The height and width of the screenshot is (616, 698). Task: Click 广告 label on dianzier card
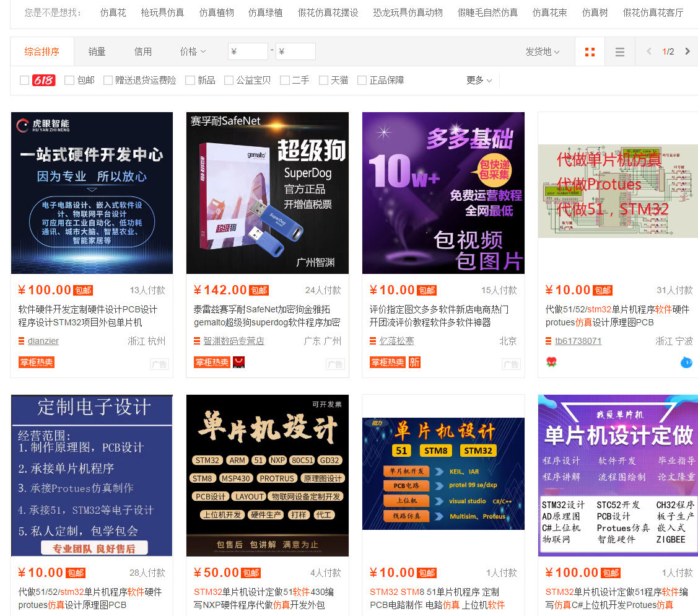159,364
